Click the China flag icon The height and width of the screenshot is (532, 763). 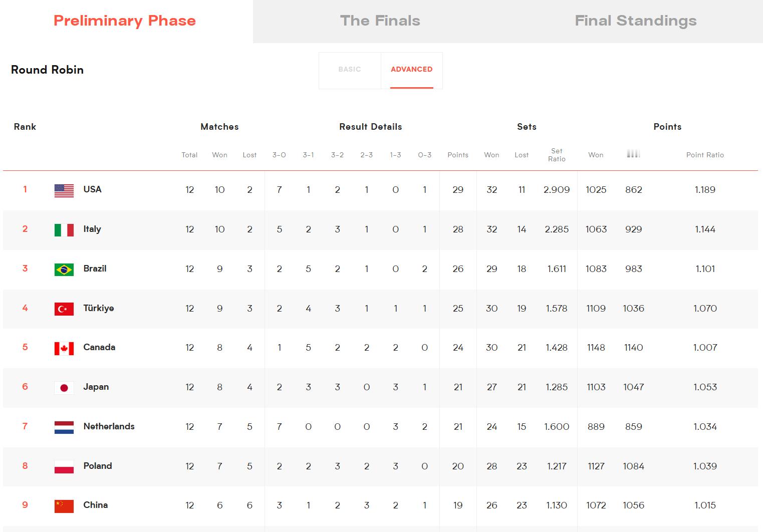coord(64,506)
